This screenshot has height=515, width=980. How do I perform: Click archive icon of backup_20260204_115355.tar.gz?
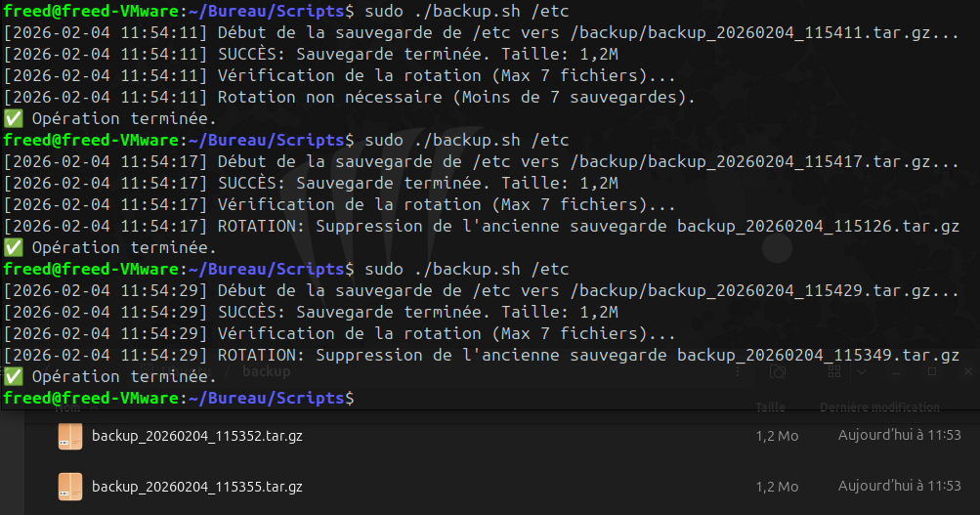pyautogui.click(x=70, y=486)
